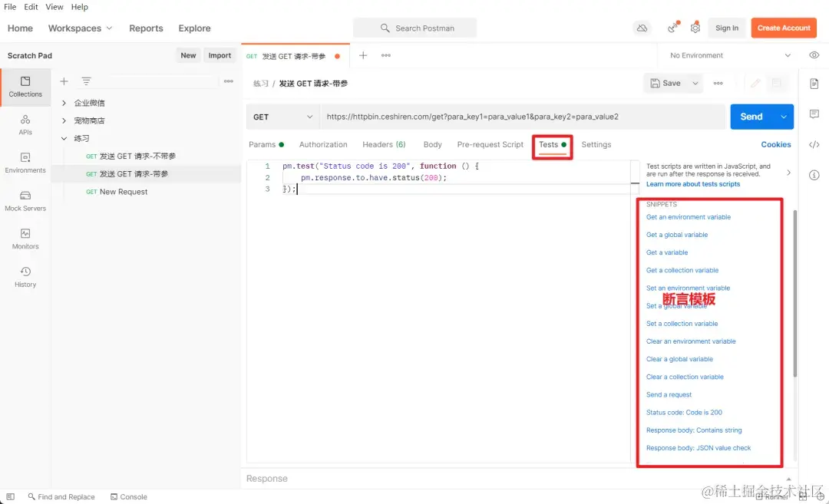Image resolution: width=829 pixels, height=504 pixels.
Task: Open the Help menu
Action: 80,7
